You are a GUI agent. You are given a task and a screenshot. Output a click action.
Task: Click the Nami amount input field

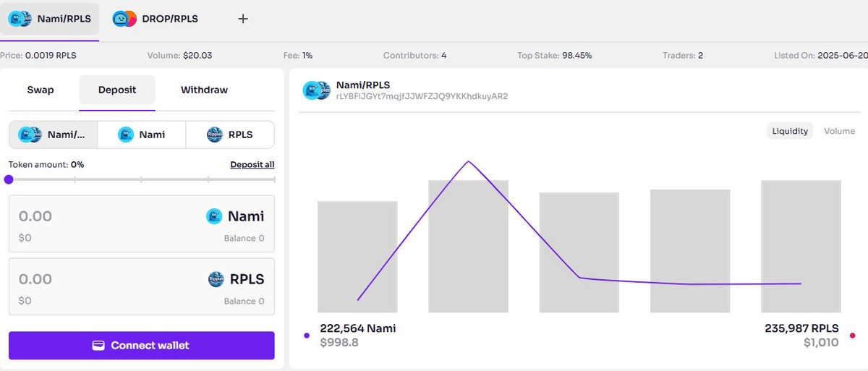(142, 223)
